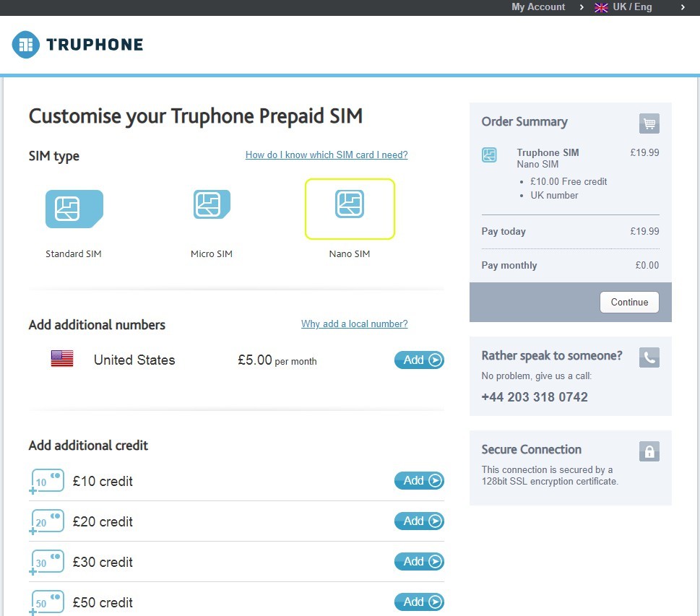Viewport: 700px width, 616px height.
Task: Click the £50 credit card icon
Action: click(x=47, y=602)
